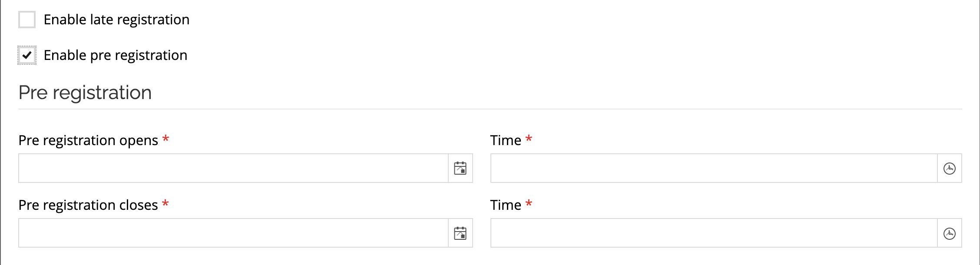This screenshot has height=265, width=980.
Task: Click into the opening Time input field
Action: coord(714,168)
